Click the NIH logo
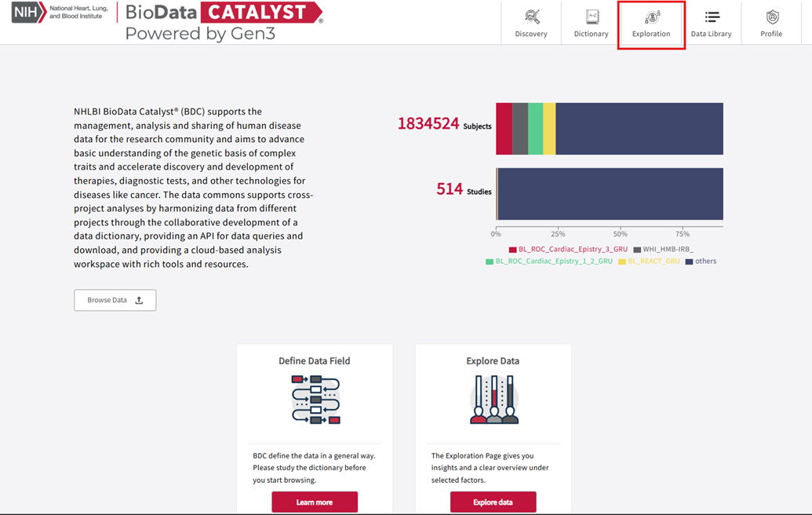 click(x=28, y=13)
